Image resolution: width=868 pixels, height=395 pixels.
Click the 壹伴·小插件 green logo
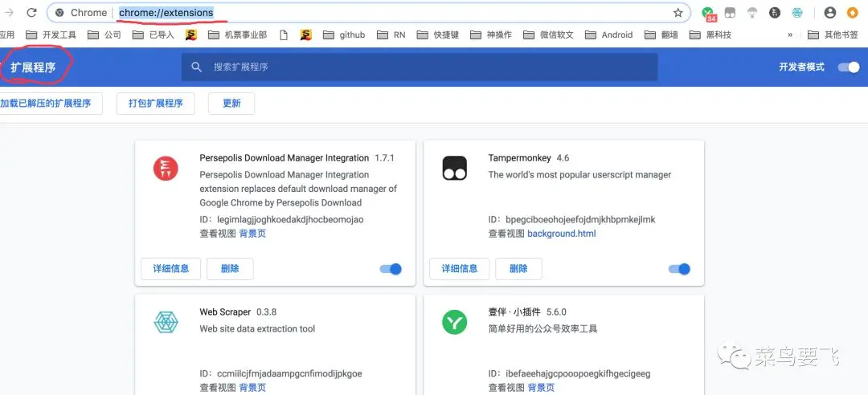(x=454, y=323)
